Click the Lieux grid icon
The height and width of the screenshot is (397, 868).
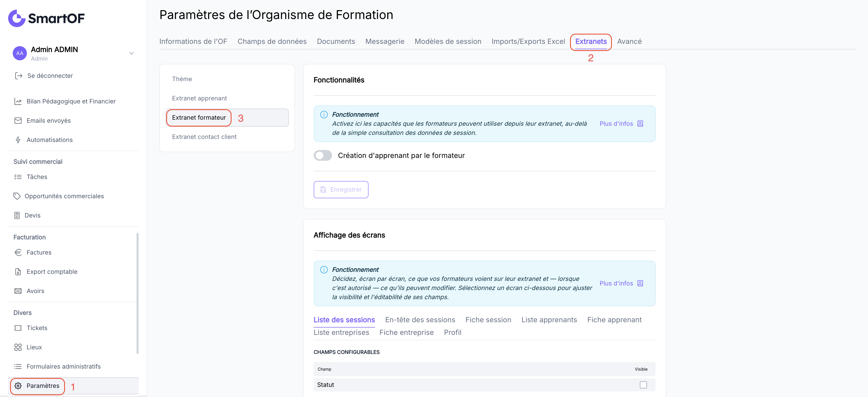[18, 347]
